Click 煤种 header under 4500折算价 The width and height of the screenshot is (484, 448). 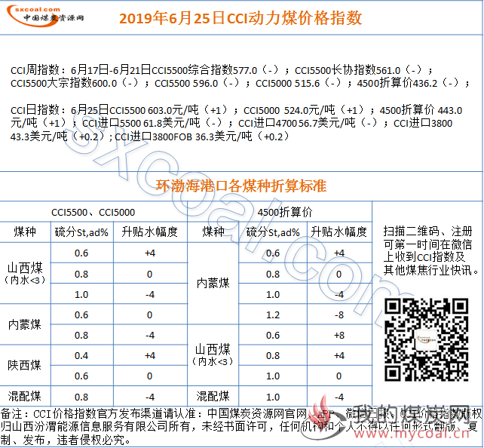pos(213,232)
